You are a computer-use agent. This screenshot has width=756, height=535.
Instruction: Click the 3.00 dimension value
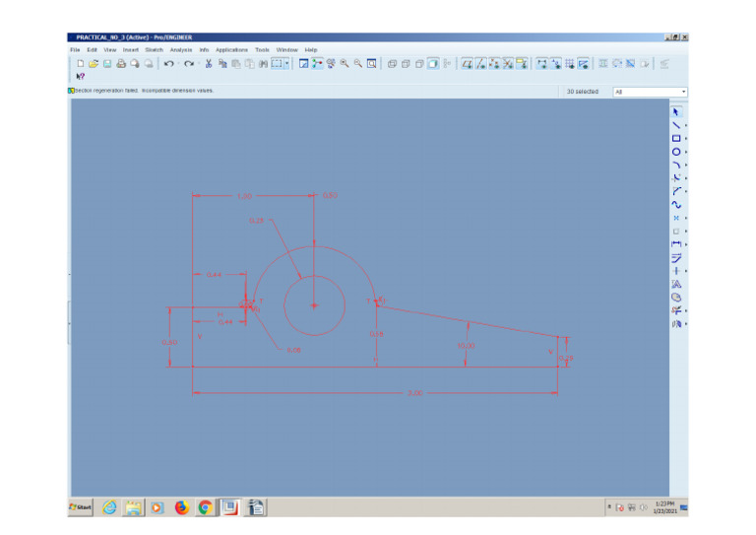(414, 393)
